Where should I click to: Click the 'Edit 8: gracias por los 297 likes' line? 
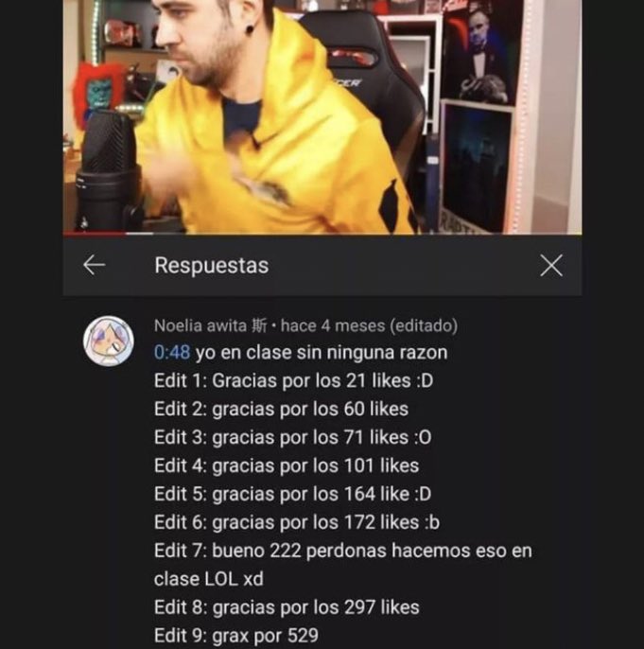tap(287, 607)
